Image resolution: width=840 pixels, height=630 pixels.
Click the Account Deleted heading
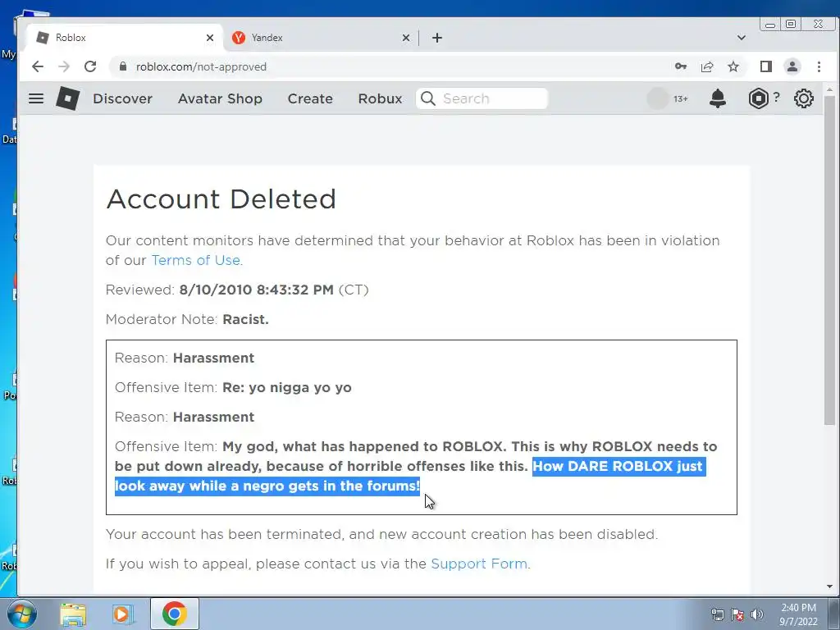(221, 199)
